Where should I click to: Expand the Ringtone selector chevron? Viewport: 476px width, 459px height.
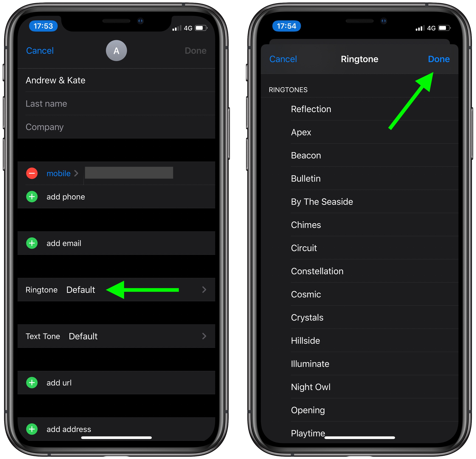click(204, 290)
